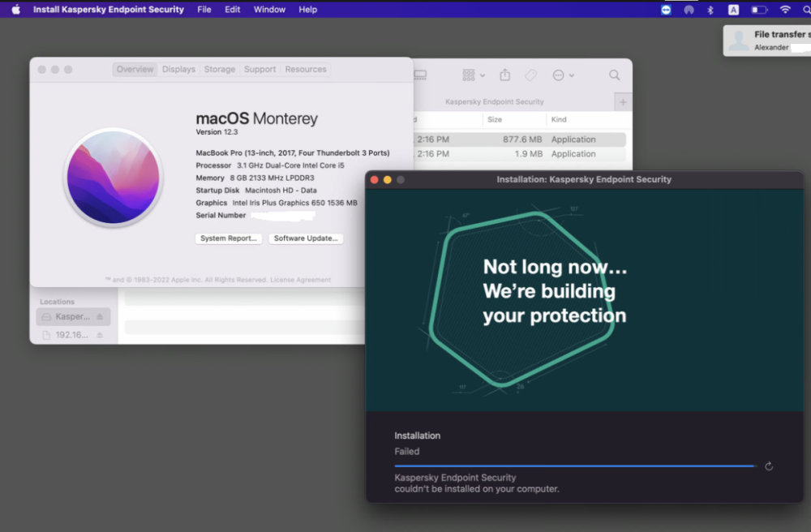Switch to the Support tab
The image size is (811, 532).
coord(260,69)
